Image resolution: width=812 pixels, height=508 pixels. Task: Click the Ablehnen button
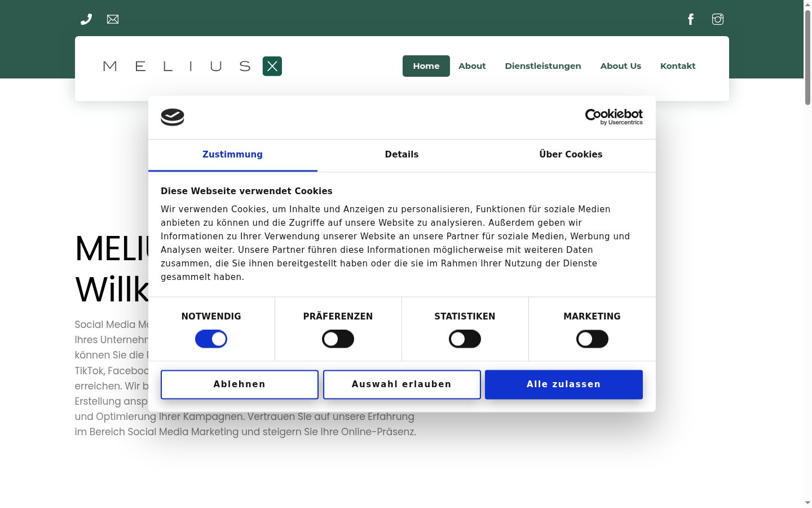240,384
